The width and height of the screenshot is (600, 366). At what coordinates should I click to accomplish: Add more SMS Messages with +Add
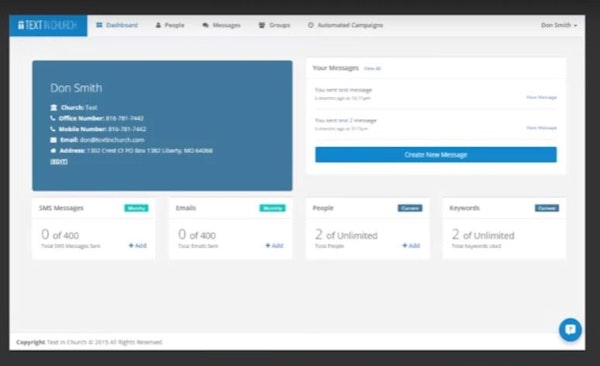point(137,245)
